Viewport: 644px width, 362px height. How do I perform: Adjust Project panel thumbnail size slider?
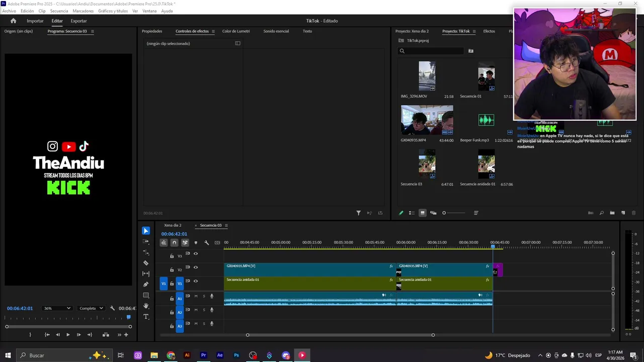click(454, 213)
